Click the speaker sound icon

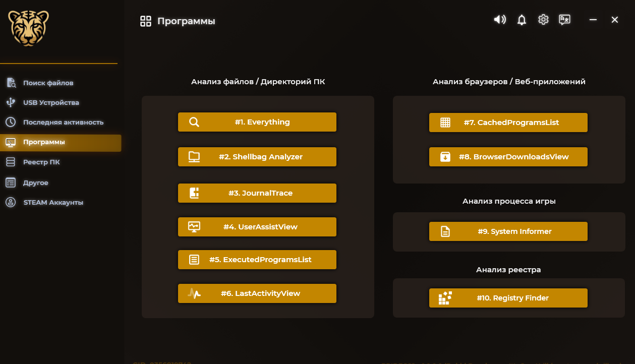[x=499, y=20]
